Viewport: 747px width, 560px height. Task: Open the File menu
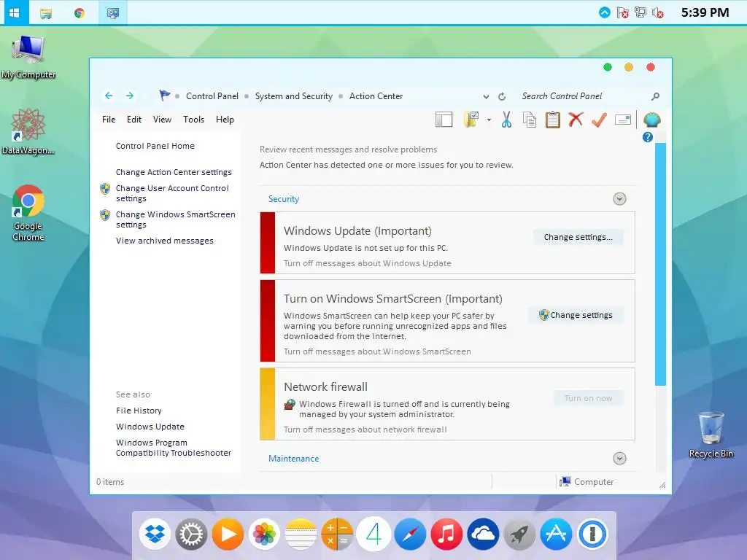pos(109,120)
